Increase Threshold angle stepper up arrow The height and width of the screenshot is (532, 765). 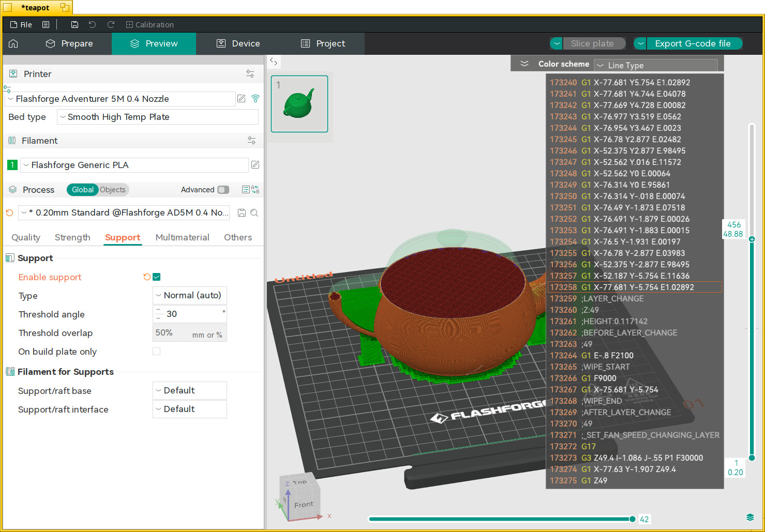point(158,310)
